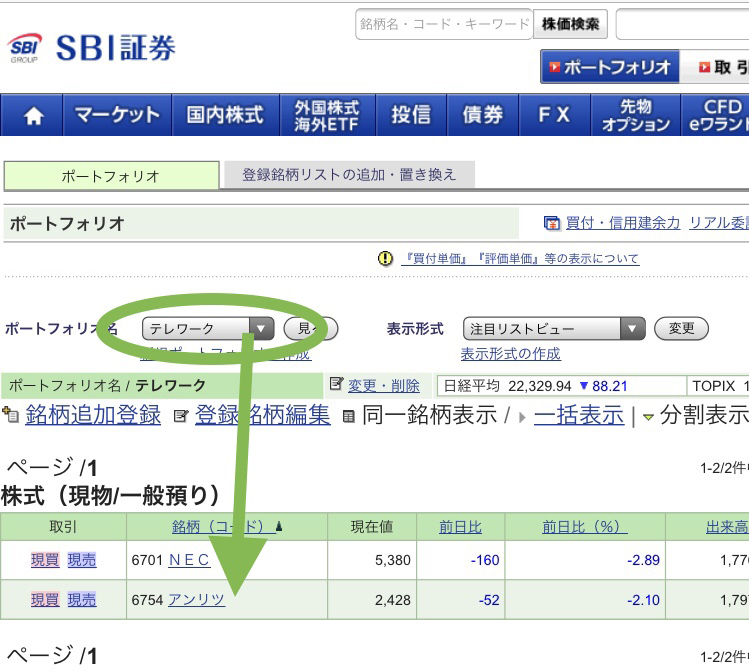This screenshot has height=672, width=749.
Task: Click 現売 in the アンリツ row
Action: pyautogui.click(x=82, y=600)
